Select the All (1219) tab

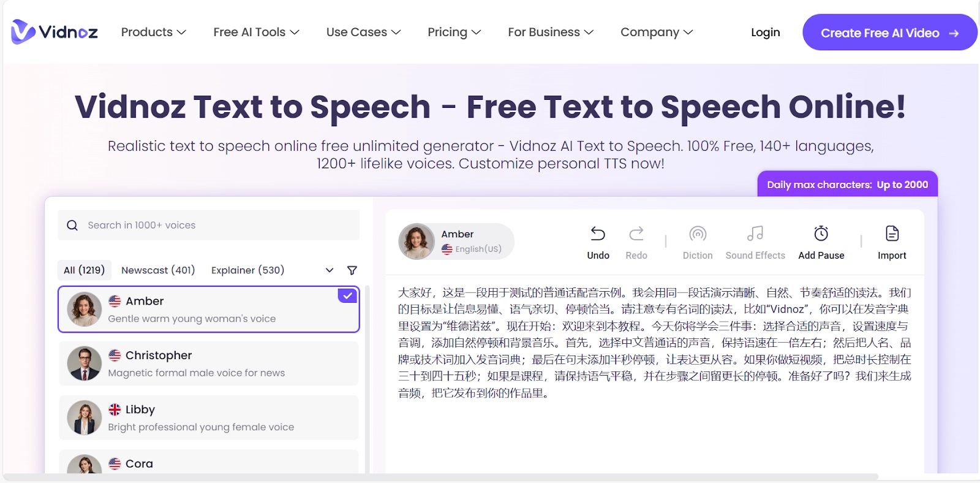click(x=85, y=270)
